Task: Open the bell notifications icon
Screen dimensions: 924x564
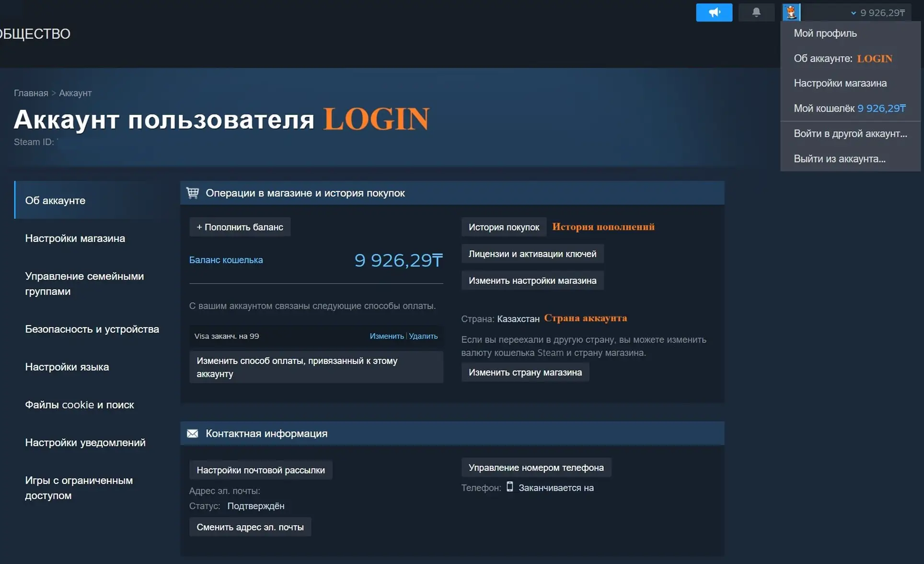Action: tap(756, 12)
